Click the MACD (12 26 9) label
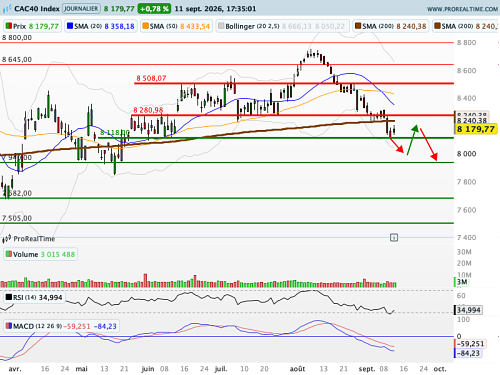Image resolution: width=500 pixels, height=375 pixels. tap(62, 326)
